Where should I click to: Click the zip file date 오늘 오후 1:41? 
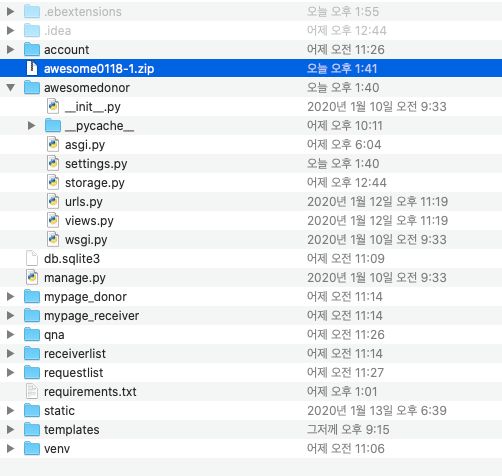342,69
